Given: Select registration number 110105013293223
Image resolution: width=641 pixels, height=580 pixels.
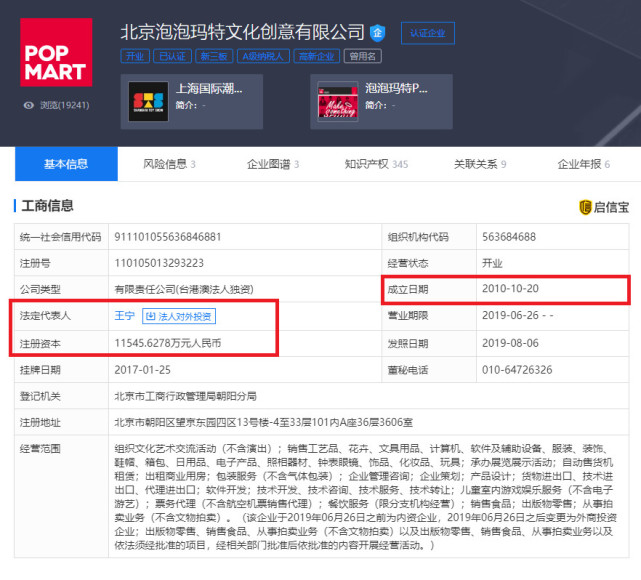Looking at the screenshot, I should click(159, 263).
